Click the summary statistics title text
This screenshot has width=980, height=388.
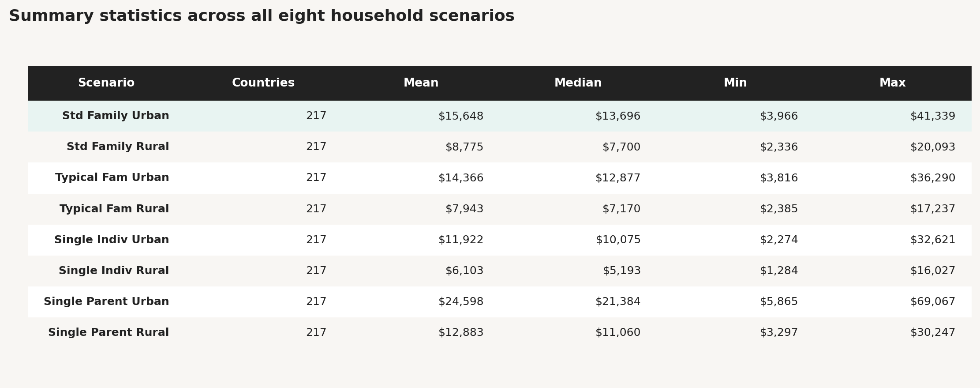click(x=262, y=16)
